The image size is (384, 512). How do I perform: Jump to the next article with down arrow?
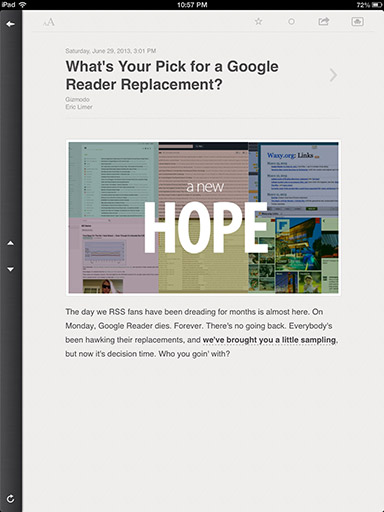(11, 269)
